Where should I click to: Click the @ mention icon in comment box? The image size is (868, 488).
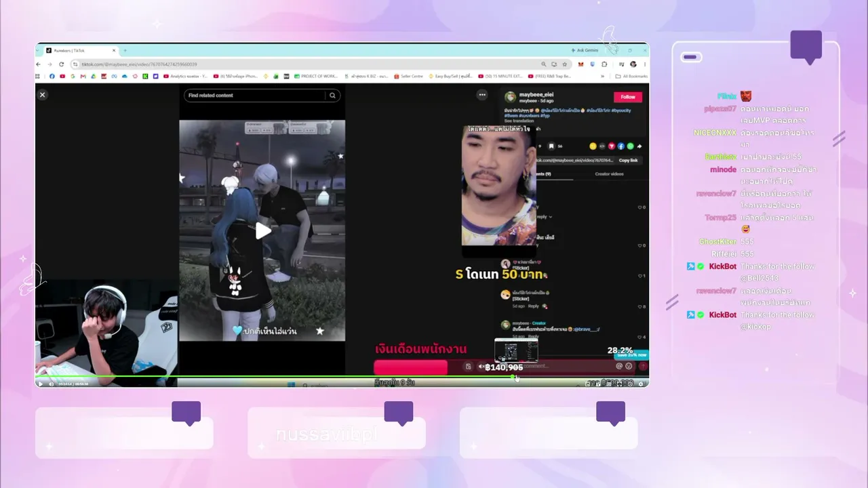[x=618, y=366]
